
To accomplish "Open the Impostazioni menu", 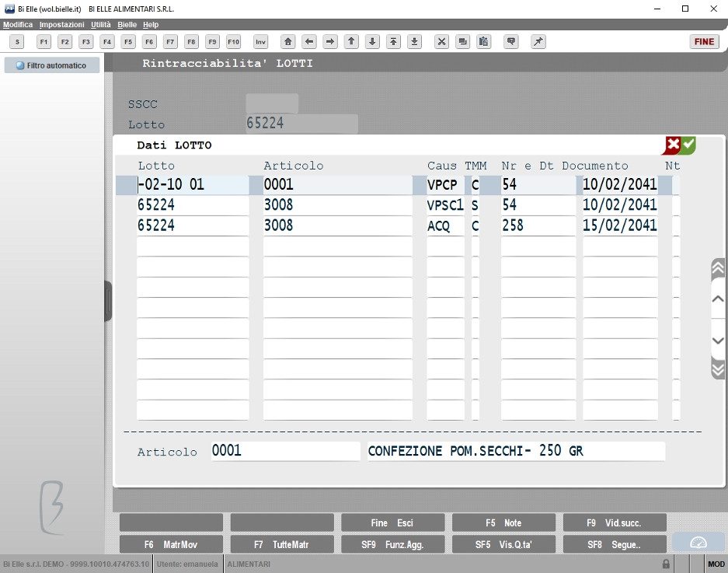I will pyautogui.click(x=61, y=25).
